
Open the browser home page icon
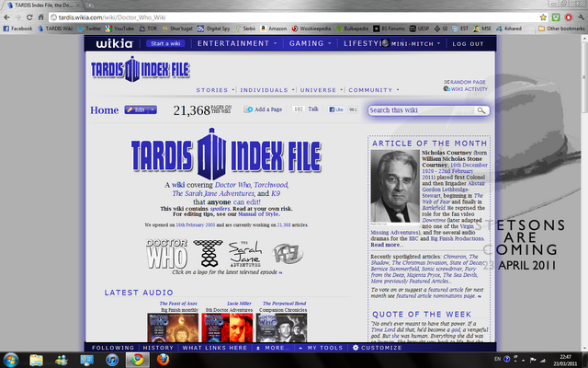pos(40,17)
